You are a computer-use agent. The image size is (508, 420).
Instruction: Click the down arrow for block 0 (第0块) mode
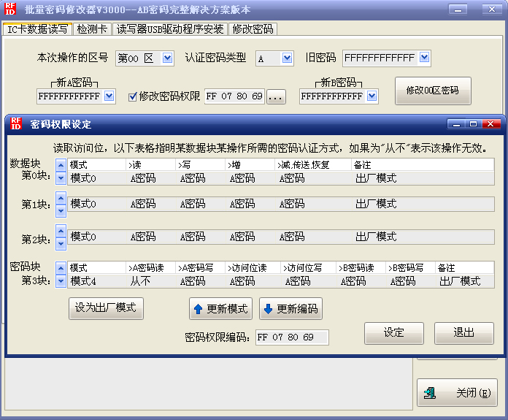(x=61, y=178)
